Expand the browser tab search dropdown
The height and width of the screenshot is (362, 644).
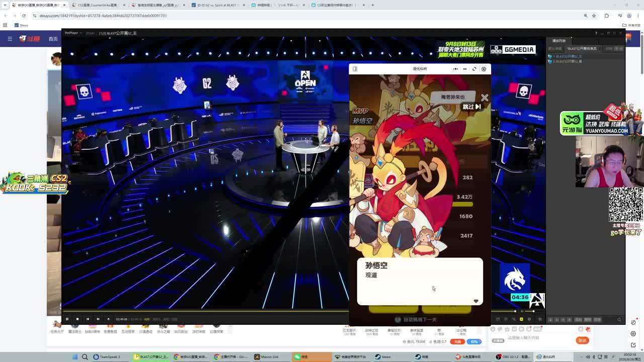5,5
